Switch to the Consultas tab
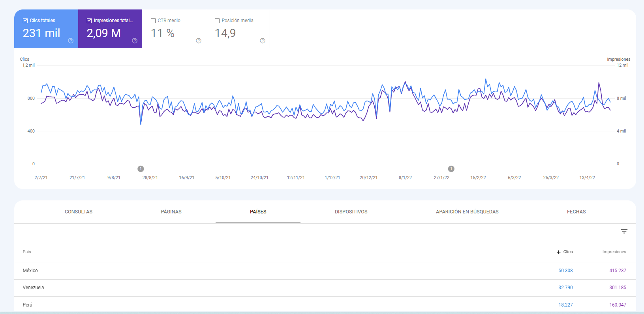 tap(79, 212)
